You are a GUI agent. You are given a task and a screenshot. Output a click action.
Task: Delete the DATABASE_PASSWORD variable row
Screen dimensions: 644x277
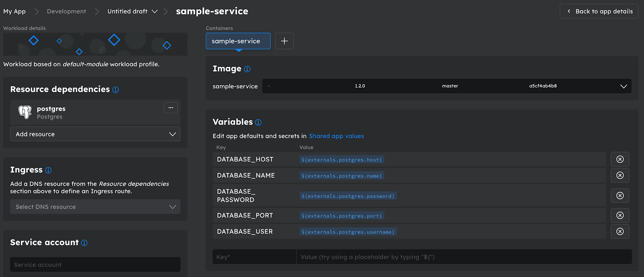coord(620,195)
